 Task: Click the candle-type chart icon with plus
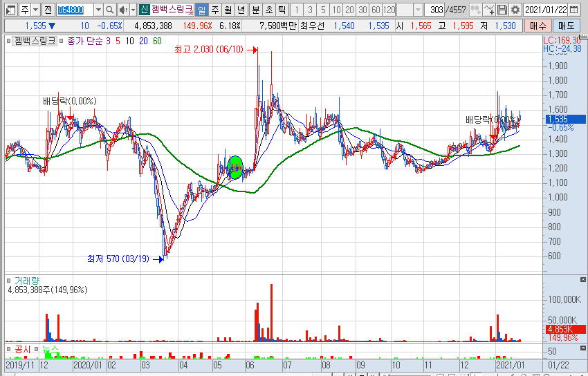click(475, 10)
